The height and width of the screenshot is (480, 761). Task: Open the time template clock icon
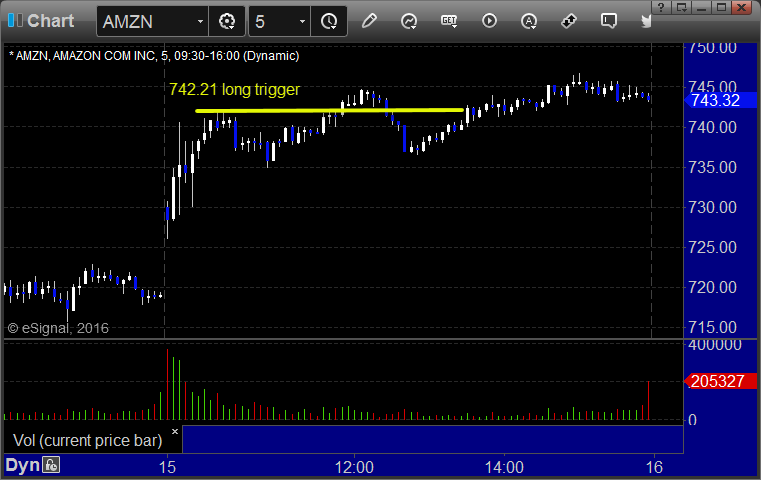click(329, 21)
